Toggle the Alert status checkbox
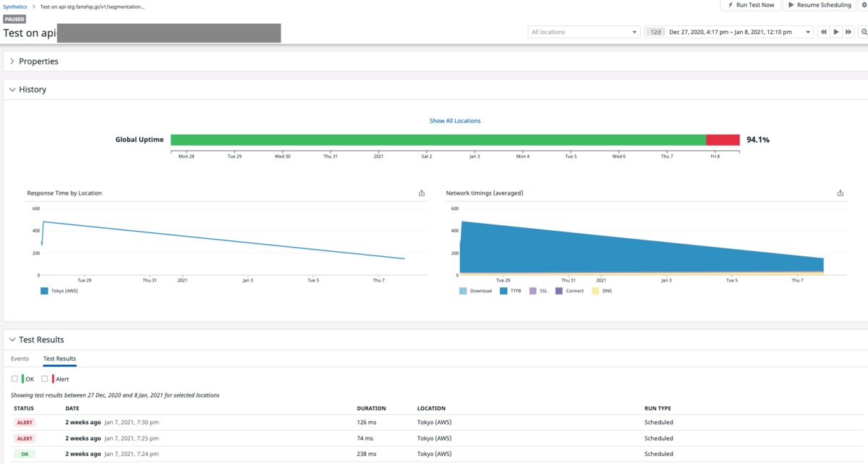The height and width of the screenshot is (464, 868). (x=45, y=379)
